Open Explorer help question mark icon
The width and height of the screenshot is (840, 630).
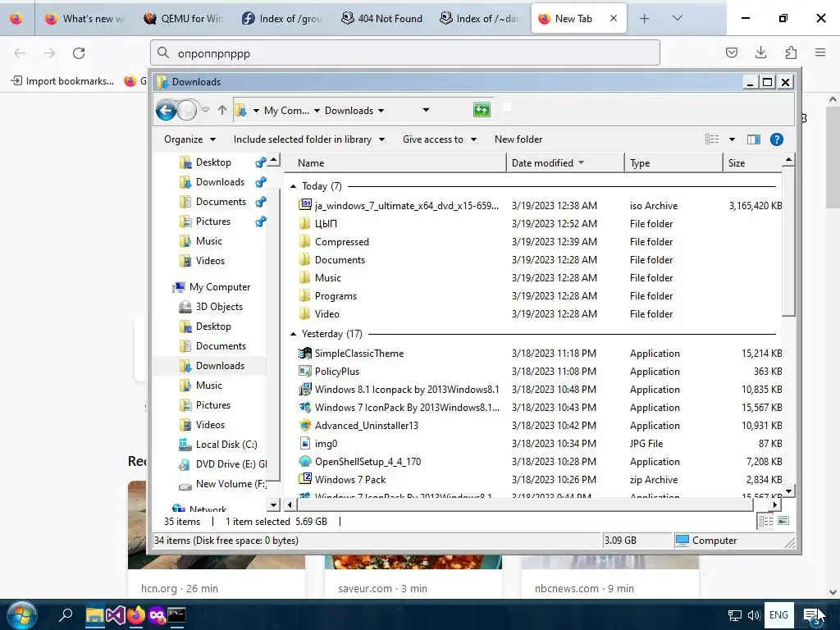click(x=776, y=139)
